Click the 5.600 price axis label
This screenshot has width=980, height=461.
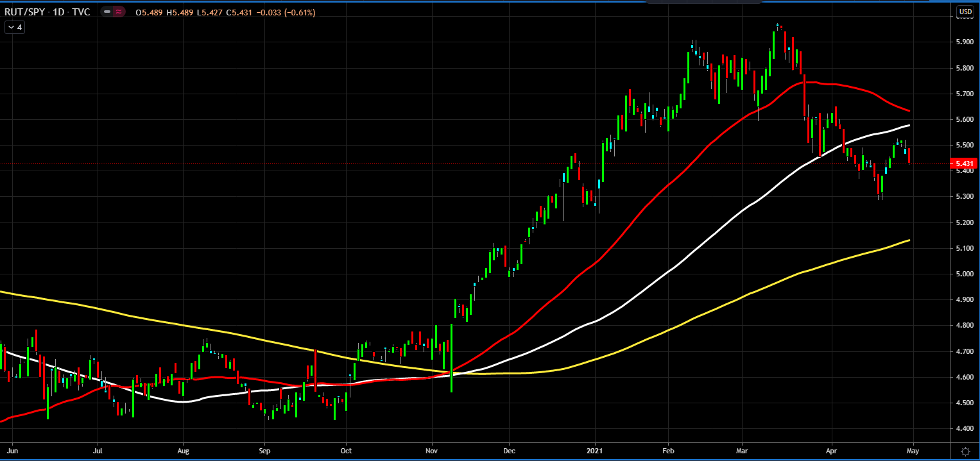pyautogui.click(x=965, y=119)
